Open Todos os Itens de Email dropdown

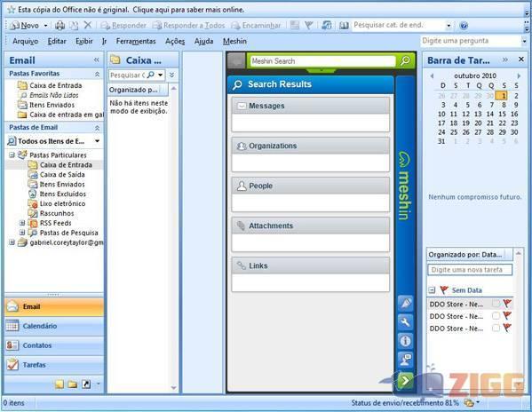pyautogui.click(x=97, y=140)
